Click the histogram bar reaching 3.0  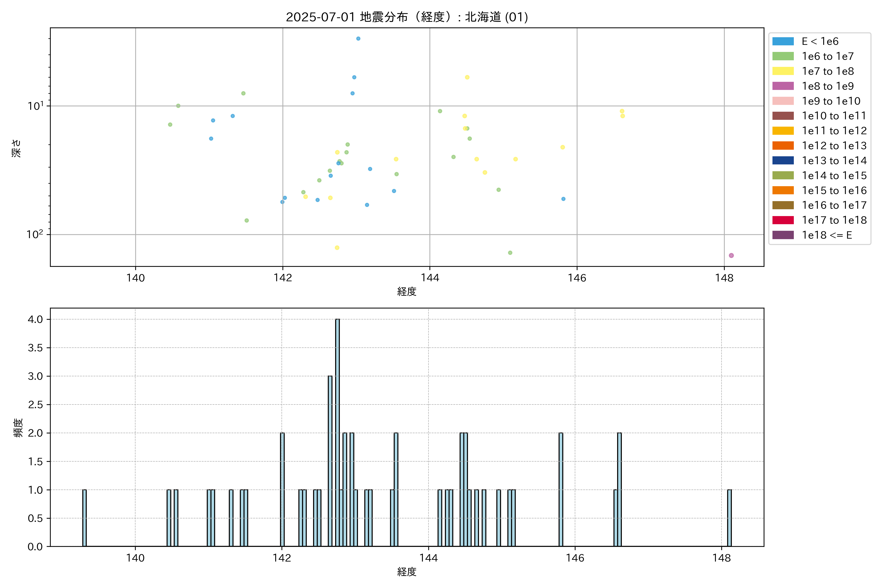(330, 461)
